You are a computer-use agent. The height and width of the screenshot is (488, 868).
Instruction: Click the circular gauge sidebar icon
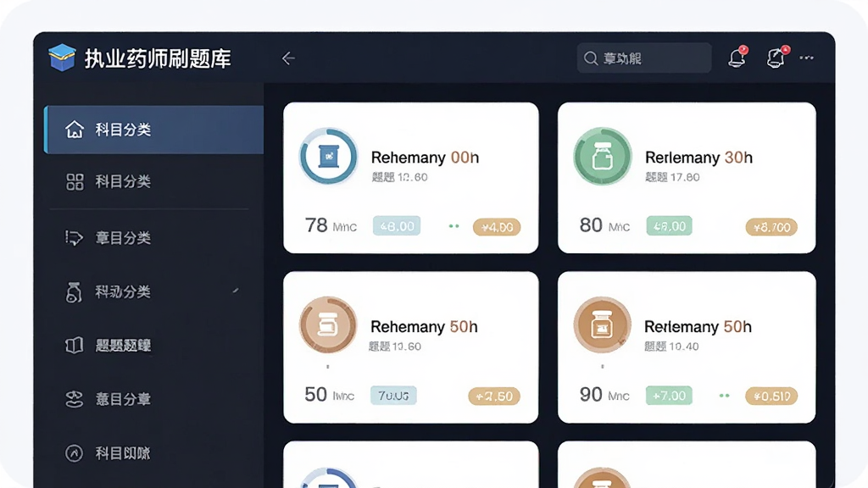click(75, 453)
